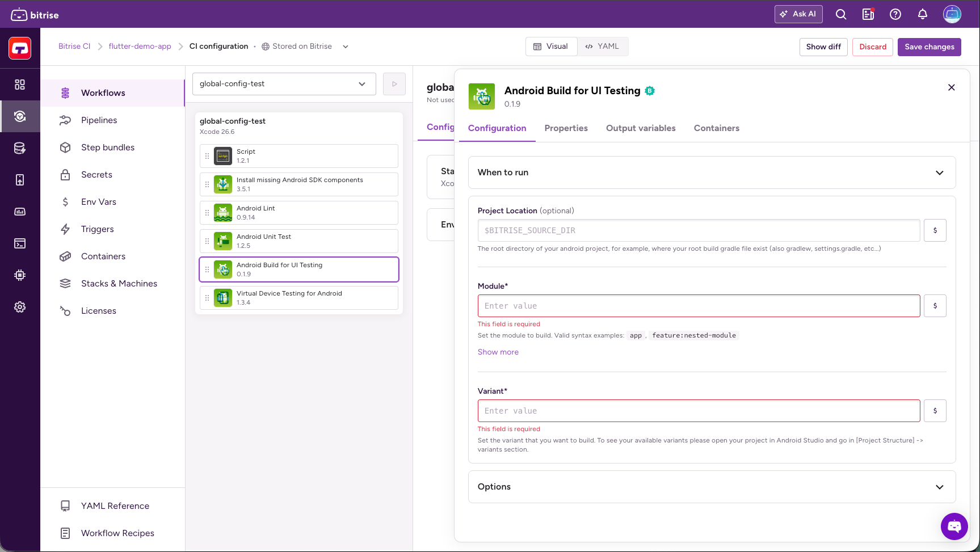Open Secrets in the sidebar
Viewport: 980px width, 552px height.
coord(113,175)
